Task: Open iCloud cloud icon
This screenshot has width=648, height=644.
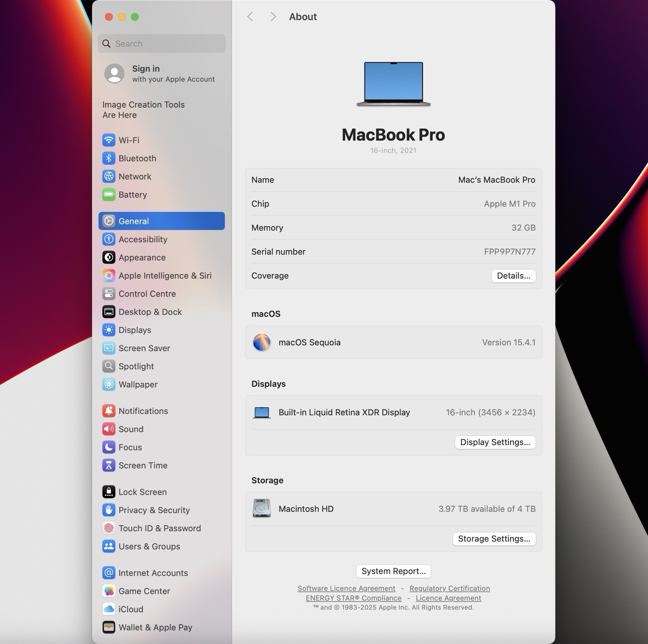Action: tap(109, 609)
